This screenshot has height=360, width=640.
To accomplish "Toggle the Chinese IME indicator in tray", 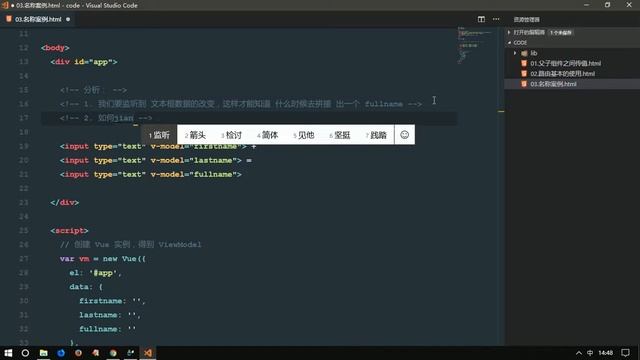I will point(590,353).
